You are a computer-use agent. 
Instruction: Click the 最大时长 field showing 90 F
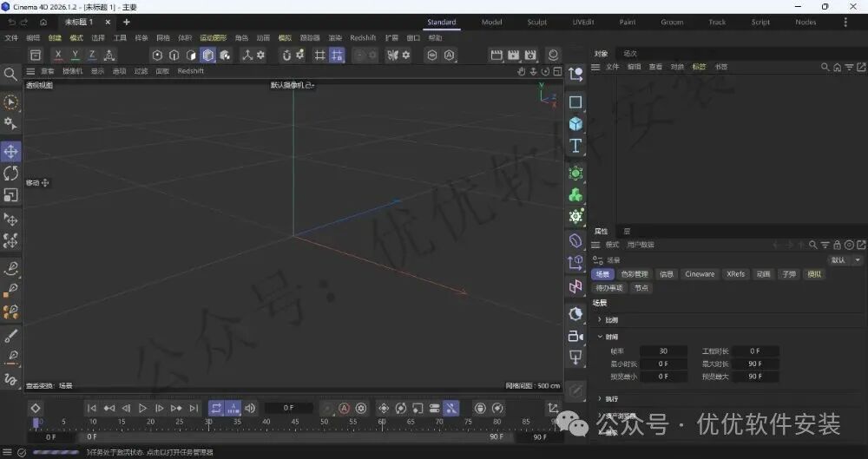click(755, 364)
